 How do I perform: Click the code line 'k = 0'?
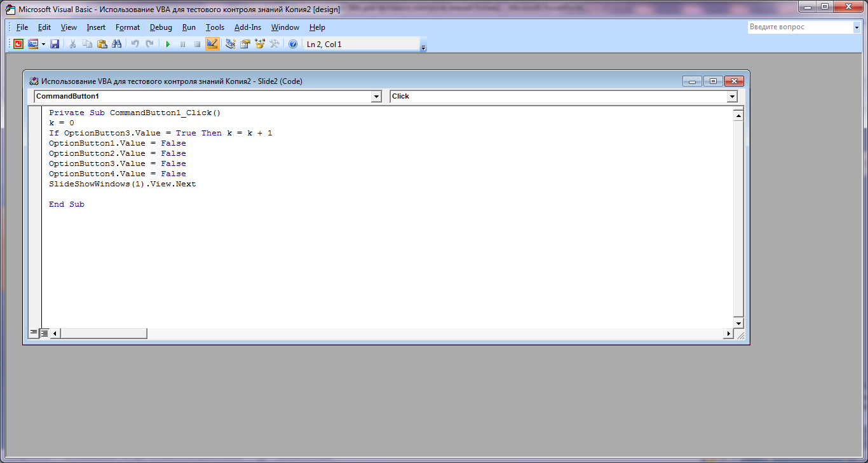pyautogui.click(x=62, y=123)
